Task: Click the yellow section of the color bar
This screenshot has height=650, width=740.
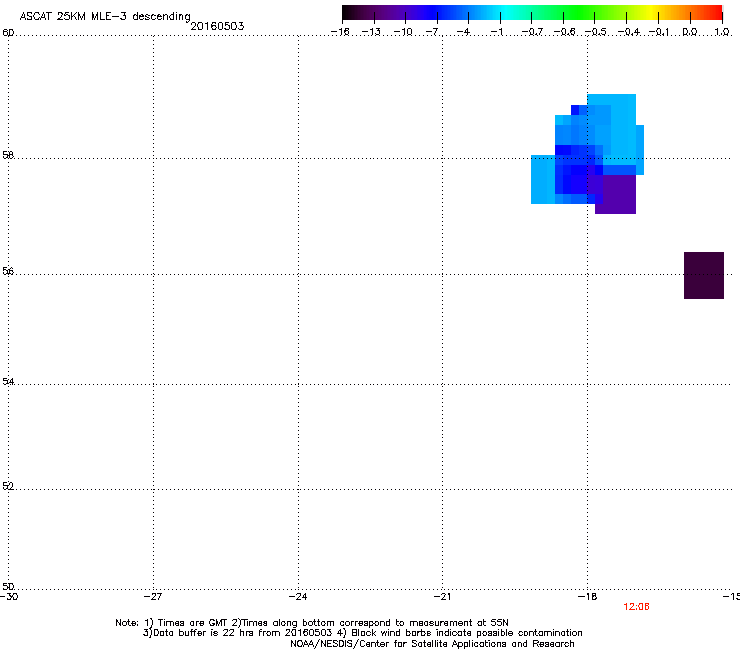Action: pyautogui.click(x=651, y=13)
